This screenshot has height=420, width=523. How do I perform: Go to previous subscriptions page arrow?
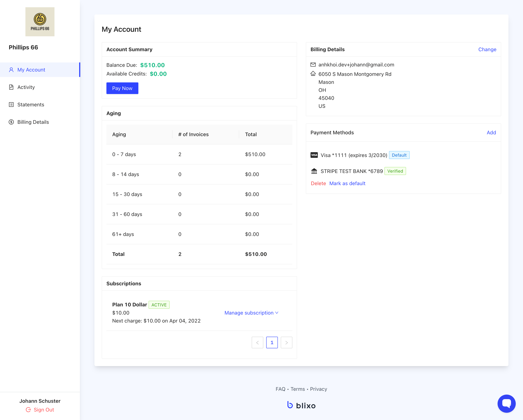(x=257, y=342)
